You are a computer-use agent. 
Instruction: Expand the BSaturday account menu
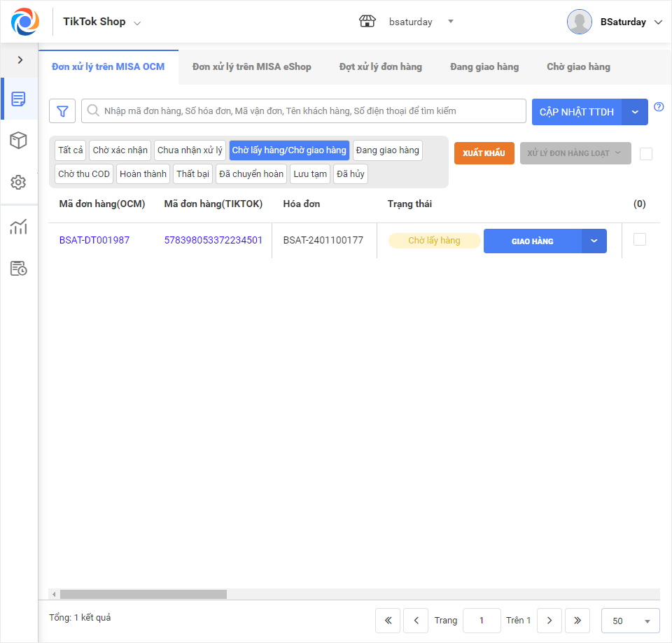658,22
